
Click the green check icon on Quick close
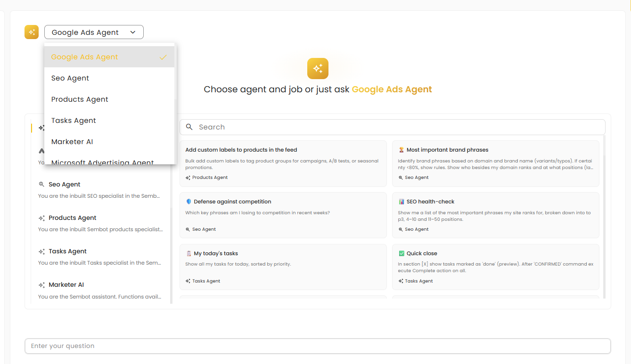tap(402, 253)
